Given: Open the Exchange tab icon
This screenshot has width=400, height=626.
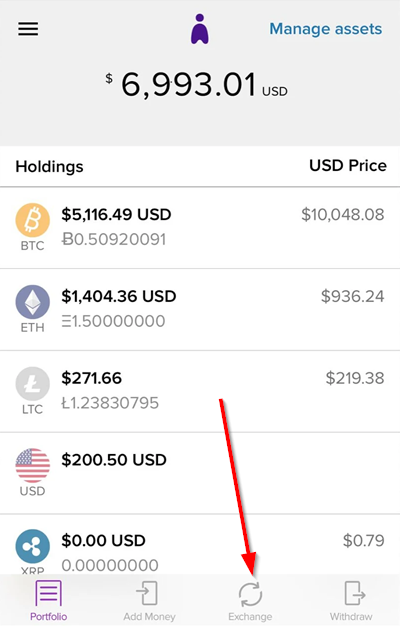Looking at the screenshot, I should coord(250,595).
